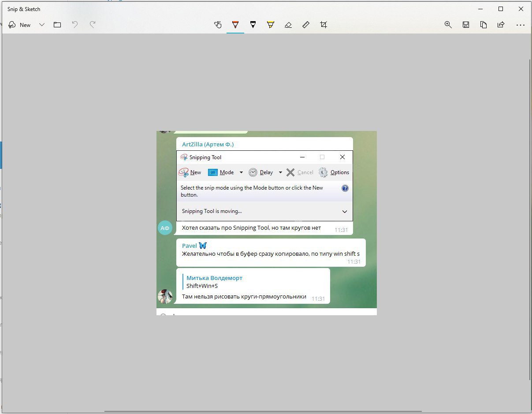Click Pavel's message about 'win shift s'
Screen dimensions: 532x414
point(271,254)
